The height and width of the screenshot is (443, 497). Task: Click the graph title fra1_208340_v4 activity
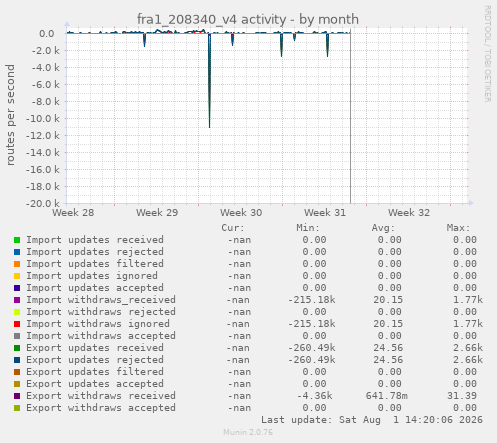pyautogui.click(x=211, y=19)
